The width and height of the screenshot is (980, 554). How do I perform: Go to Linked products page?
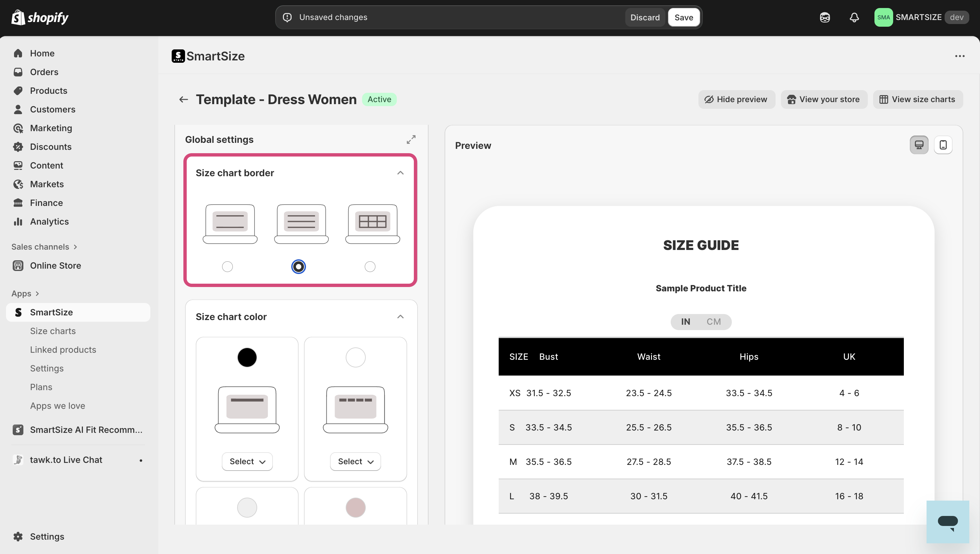point(63,350)
